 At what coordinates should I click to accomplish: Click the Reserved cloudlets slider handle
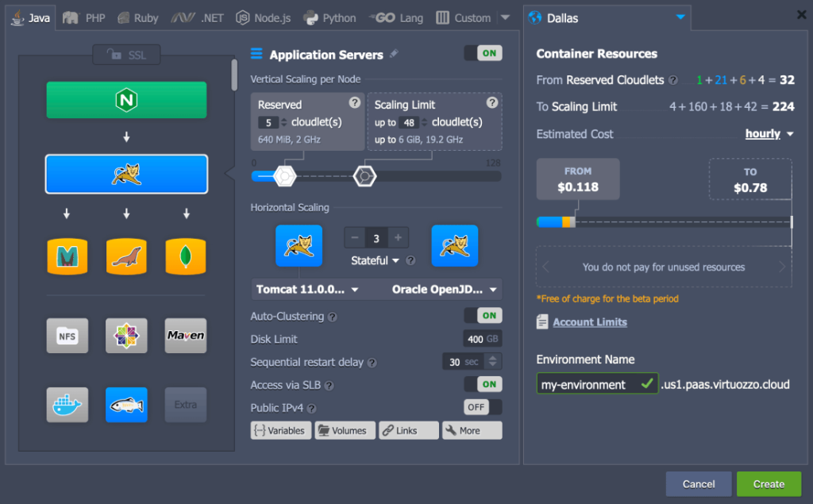pyautogui.click(x=284, y=176)
